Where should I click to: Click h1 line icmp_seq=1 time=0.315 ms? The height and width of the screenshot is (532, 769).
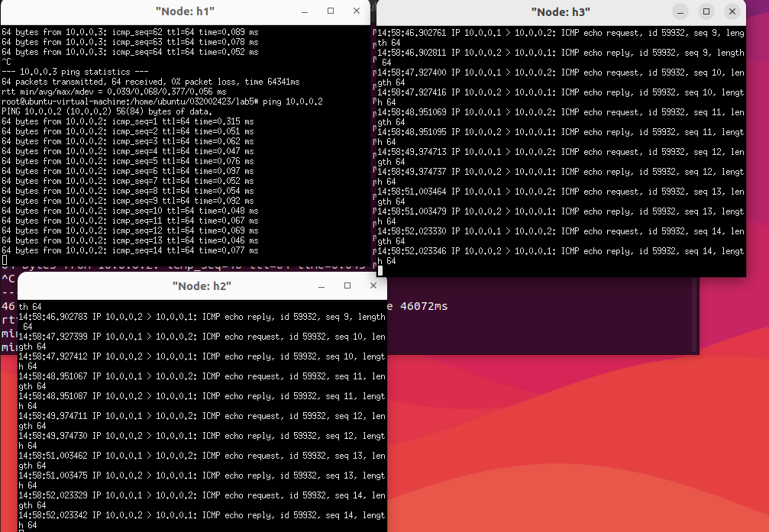point(128,121)
